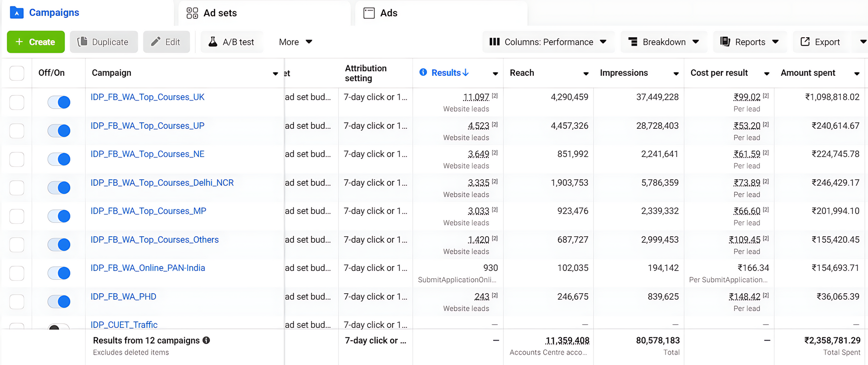Click the Export arrow icon
Screen dimensions: 868x365
(x=805, y=42)
